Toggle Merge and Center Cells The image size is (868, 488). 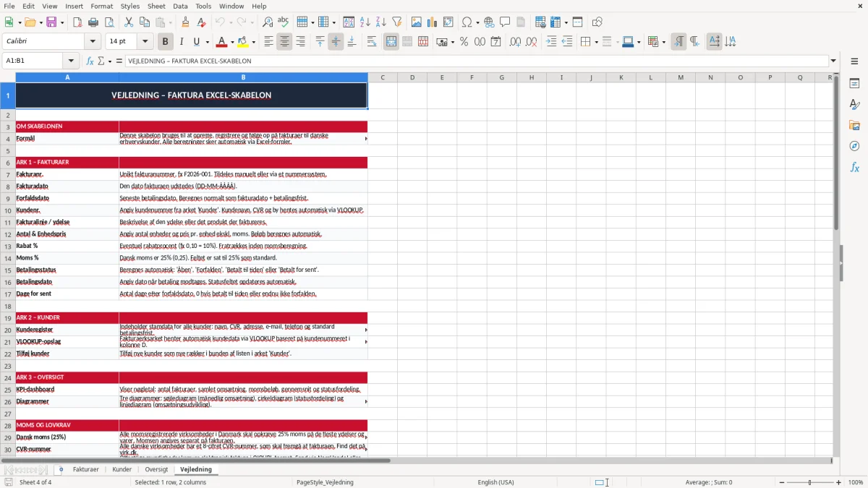pyautogui.click(x=391, y=42)
